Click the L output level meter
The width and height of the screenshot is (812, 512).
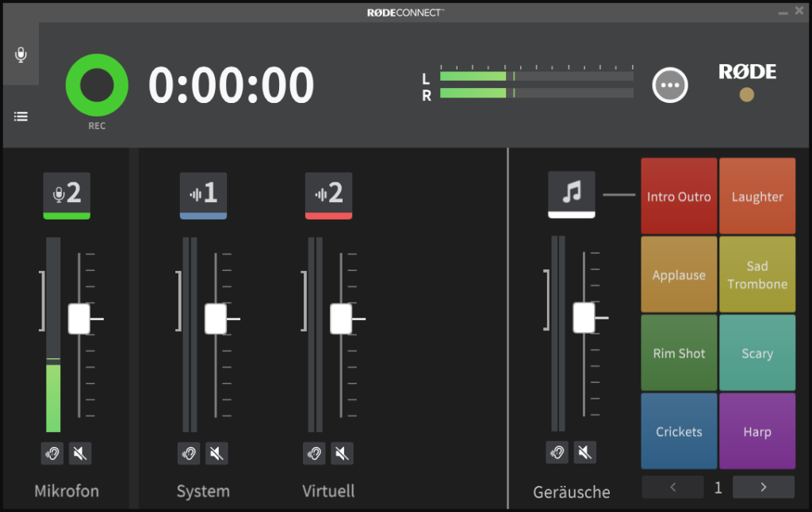[x=537, y=76]
